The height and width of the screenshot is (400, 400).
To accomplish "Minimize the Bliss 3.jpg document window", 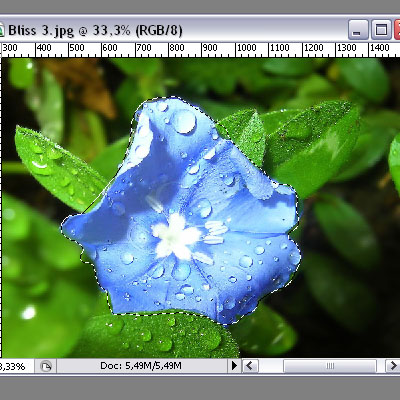I will click(x=358, y=30).
